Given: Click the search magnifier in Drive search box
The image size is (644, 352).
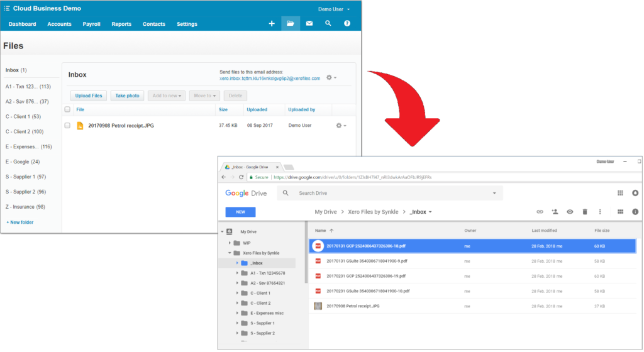Looking at the screenshot, I should [x=286, y=193].
